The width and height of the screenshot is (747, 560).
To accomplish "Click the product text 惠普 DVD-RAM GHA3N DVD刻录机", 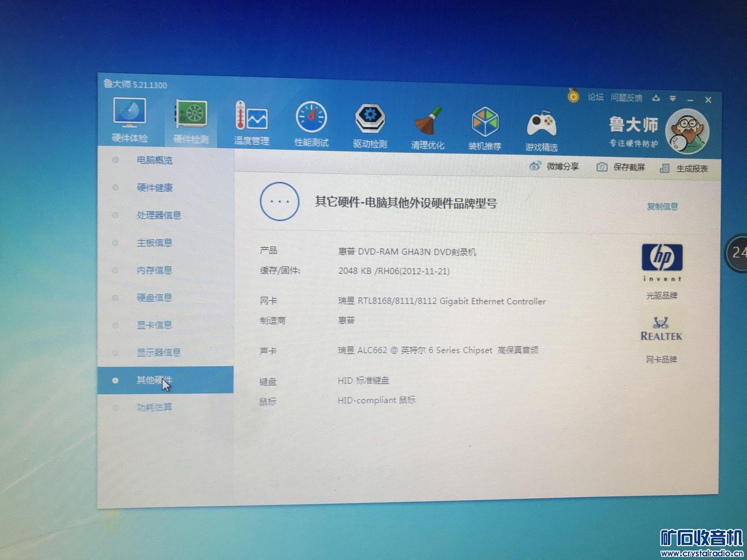I will point(407,252).
